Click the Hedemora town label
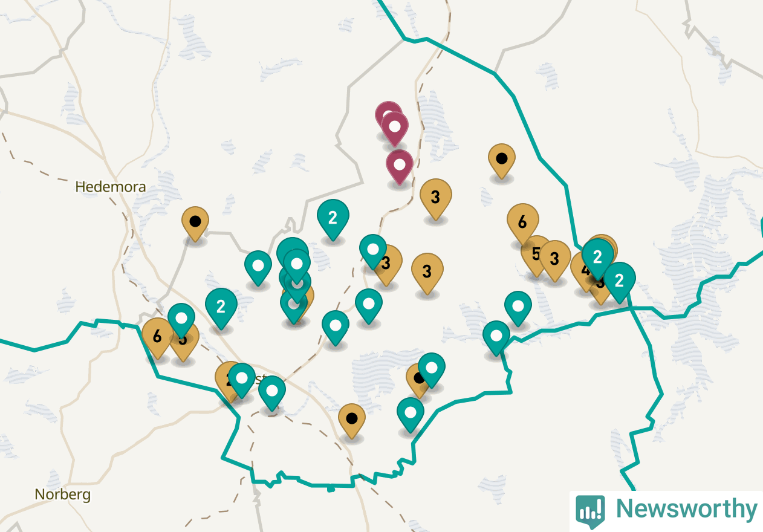Viewport: 763px width, 532px height. [111, 187]
